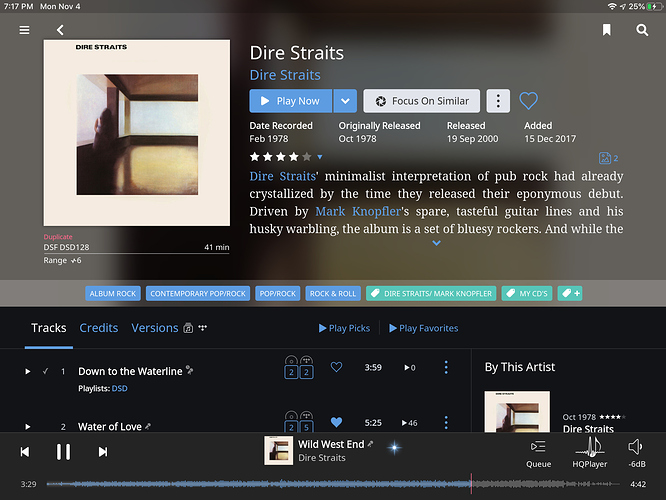666x500 pixels.
Task: Click the Dire Straits album cover
Action: pyautogui.click(x=137, y=133)
